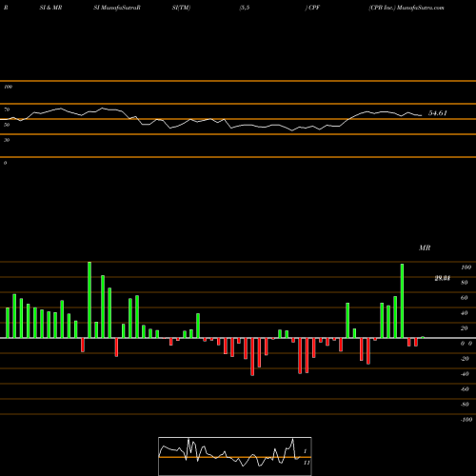Click the RSI axis label 70
This screenshot has width=476, height=476.
7,109
